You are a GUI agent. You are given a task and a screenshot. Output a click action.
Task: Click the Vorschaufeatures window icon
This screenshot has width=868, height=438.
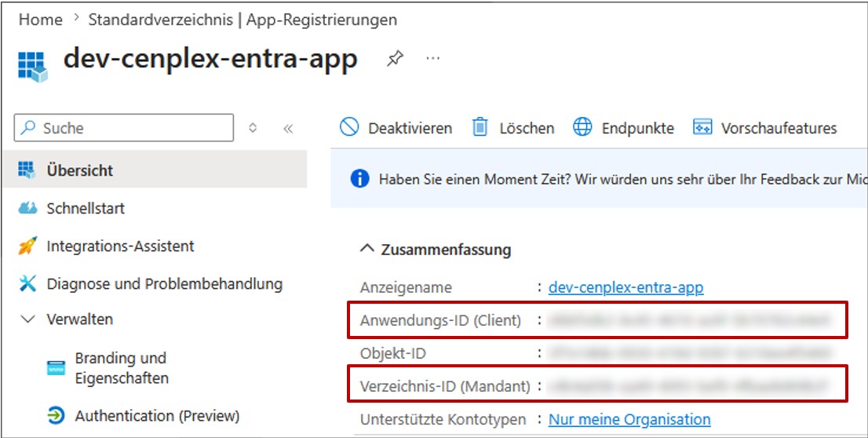click(x=702, y=127)
